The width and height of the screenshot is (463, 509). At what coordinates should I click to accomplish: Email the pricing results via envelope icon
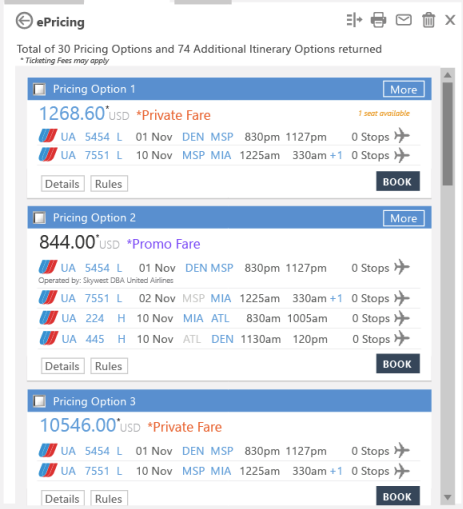[403, 20]
